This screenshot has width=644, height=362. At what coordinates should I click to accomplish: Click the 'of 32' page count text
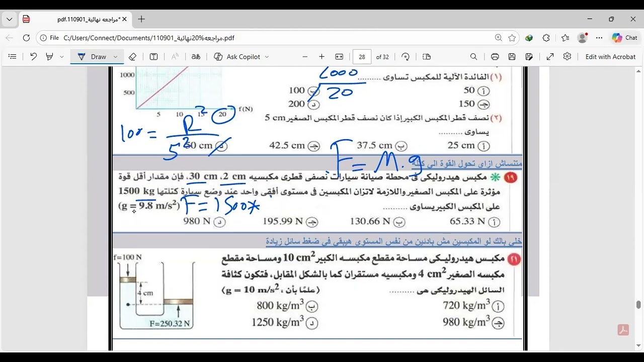tap(382, 57)
